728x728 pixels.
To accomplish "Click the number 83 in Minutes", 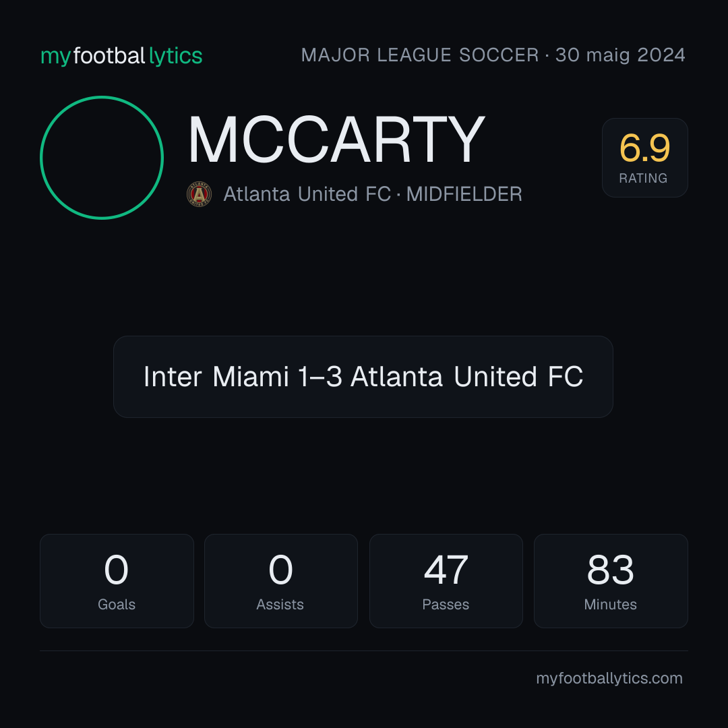I will point(611,570).
